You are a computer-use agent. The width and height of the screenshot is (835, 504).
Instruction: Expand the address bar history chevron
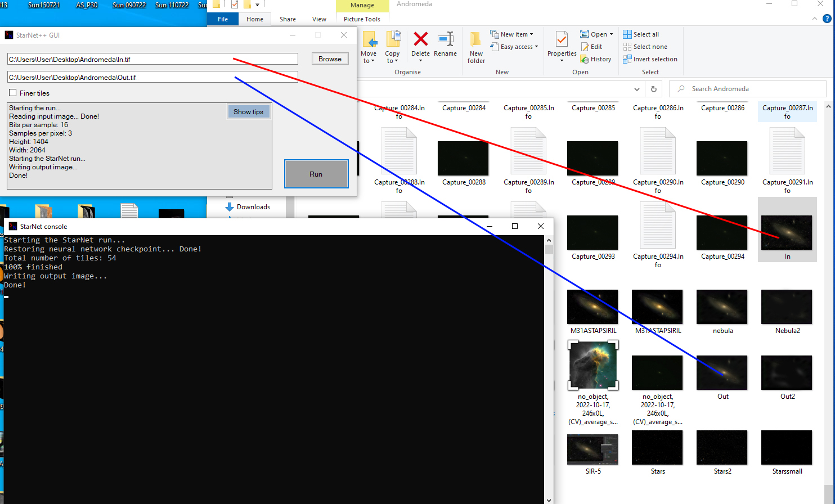pos(637,89)
